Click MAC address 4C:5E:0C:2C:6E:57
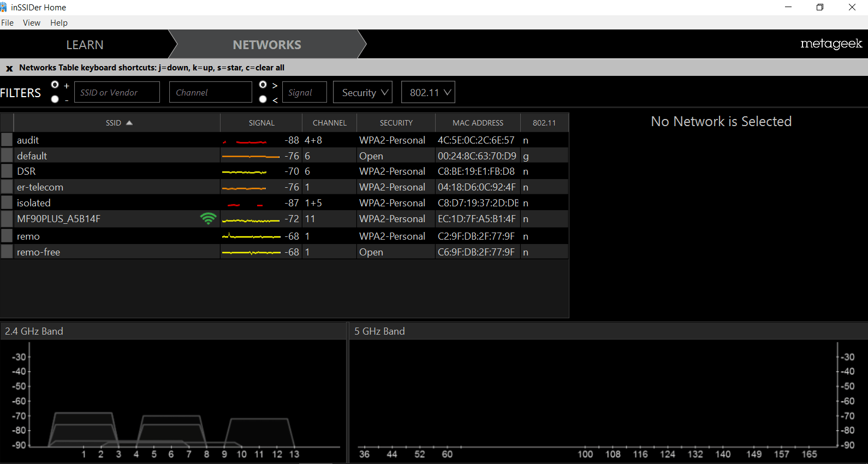This screenshot has height=464, width=868. [476, 140]
